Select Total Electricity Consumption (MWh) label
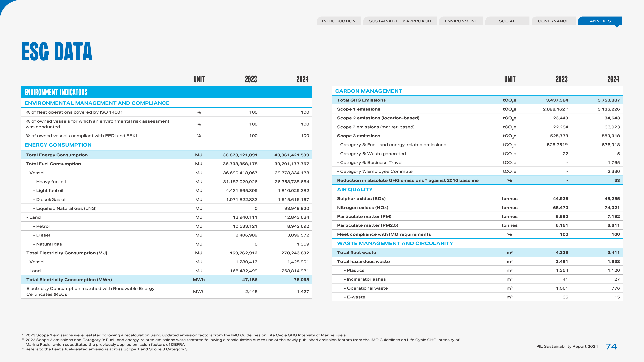This screenshot has width=644, height=362. tap(69, 280)
